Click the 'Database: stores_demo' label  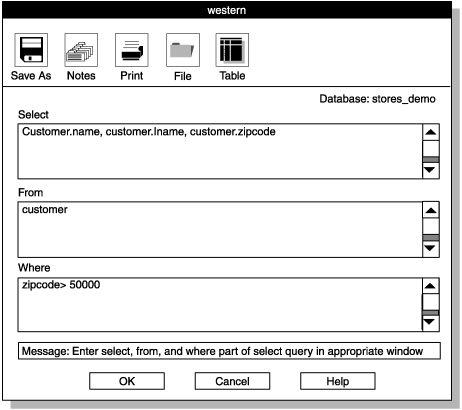tap(377, 99)
